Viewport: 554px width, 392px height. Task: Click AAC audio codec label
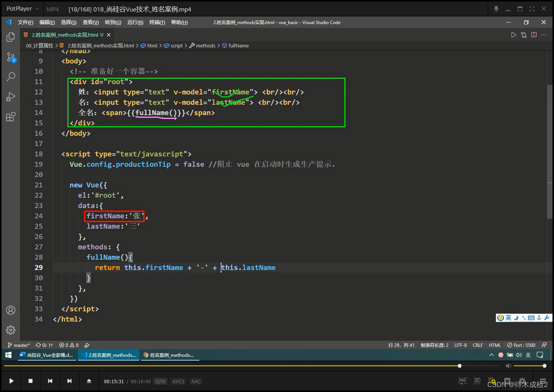[x=196, y=381]
